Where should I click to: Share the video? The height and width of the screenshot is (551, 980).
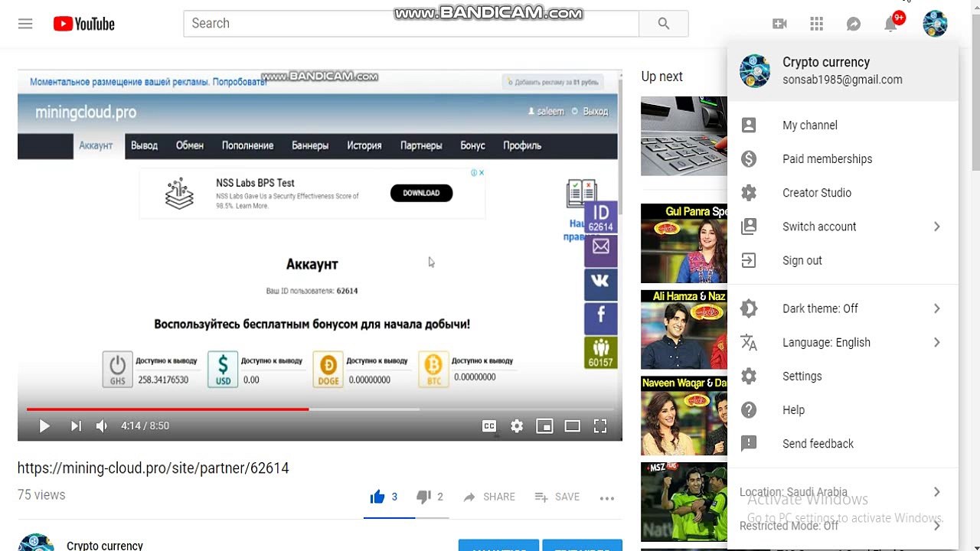[x=488, y=497]
